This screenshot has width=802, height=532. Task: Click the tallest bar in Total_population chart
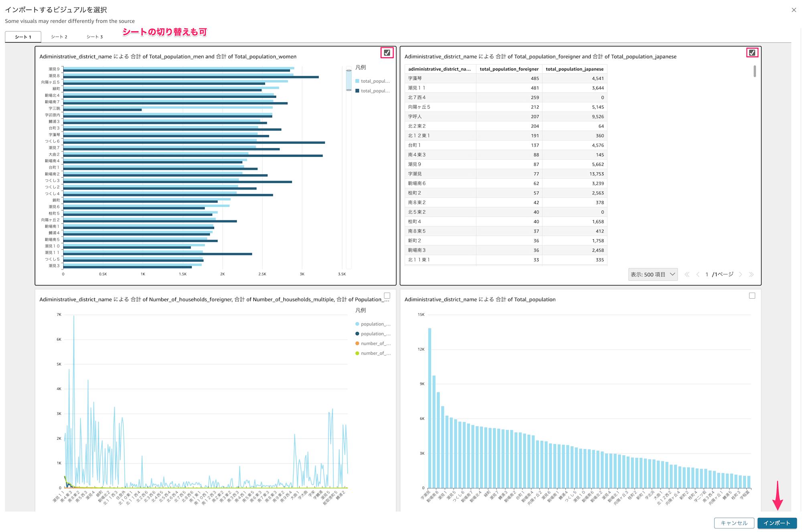pyautogui.click(x=429, y=408)
